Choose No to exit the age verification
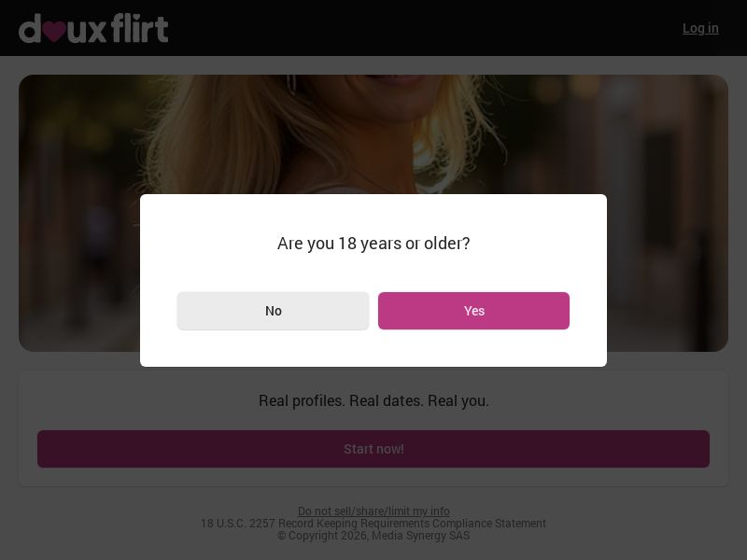This screenshot has height=560, width=747. click(x=273, y=311)
